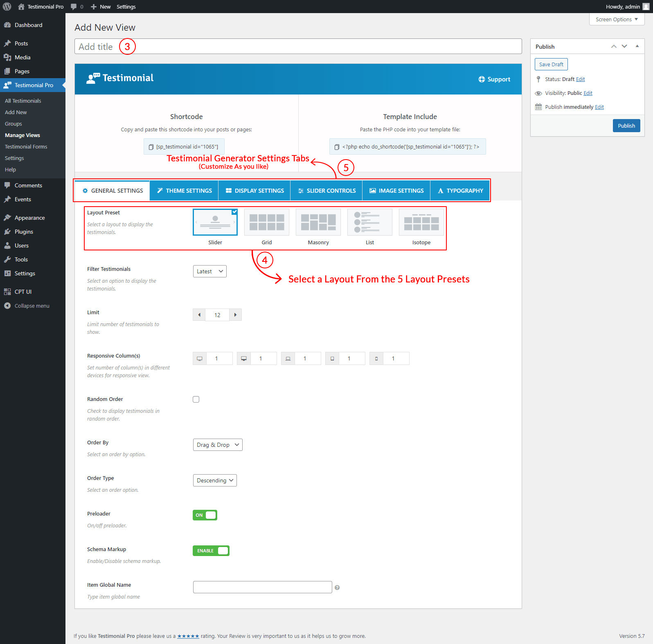Click the help icon beside Item Global Name

coord(337,588)
